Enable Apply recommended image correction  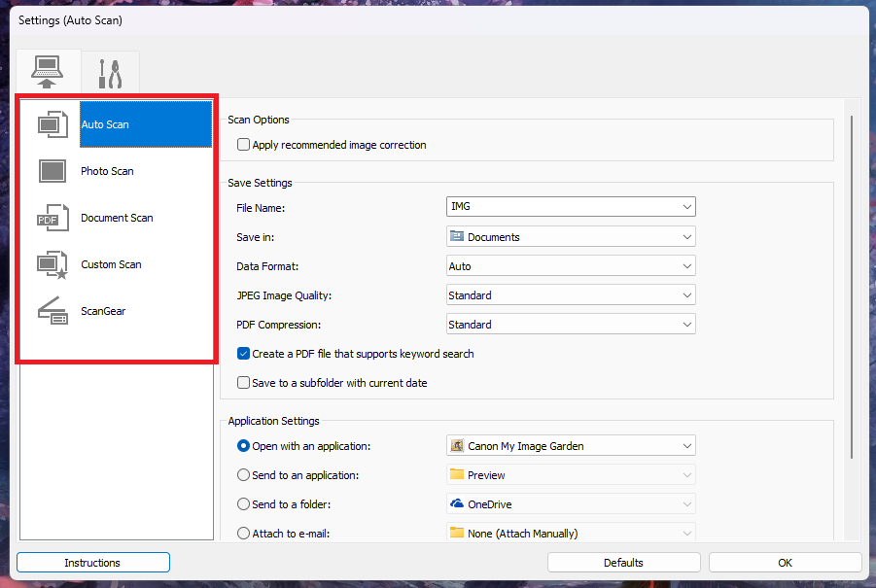pyautogui.click(x=244, y=145)
